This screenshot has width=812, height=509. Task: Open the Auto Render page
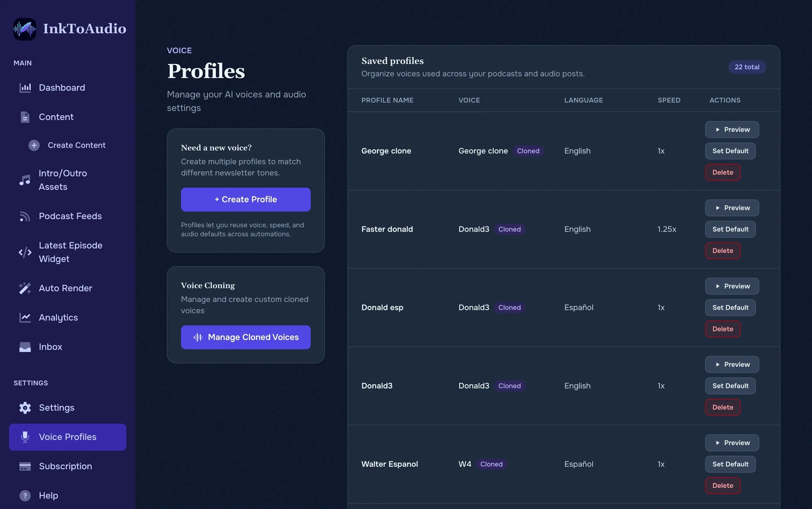coord(68,288)
